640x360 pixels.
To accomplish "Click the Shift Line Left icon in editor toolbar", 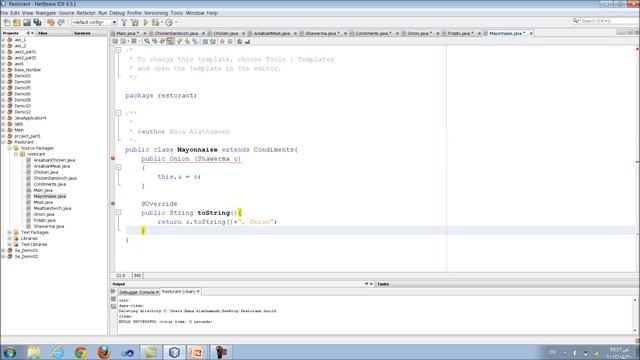I will [205, 41].
